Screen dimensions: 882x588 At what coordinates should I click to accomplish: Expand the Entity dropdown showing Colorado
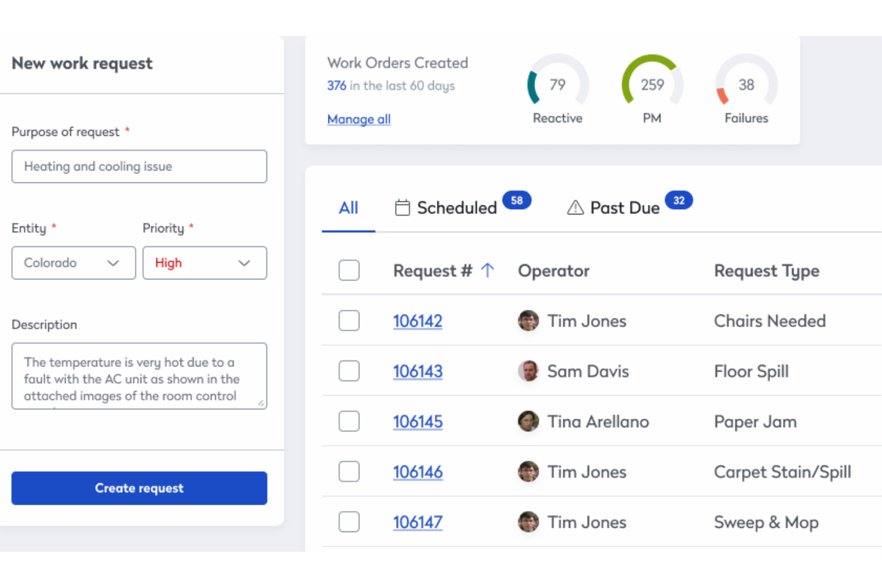point(73,263)
